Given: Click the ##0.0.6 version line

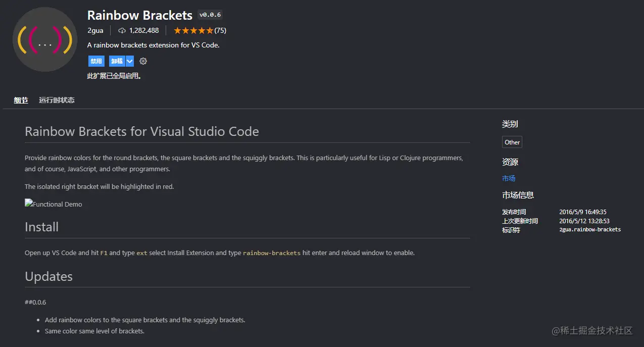Looking at the screenshot, I should click(x=35, y=302).
